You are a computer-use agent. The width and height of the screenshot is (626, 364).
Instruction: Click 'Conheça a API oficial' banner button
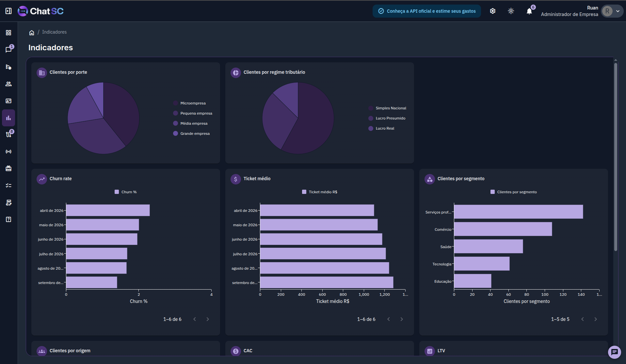coord(427,11)
